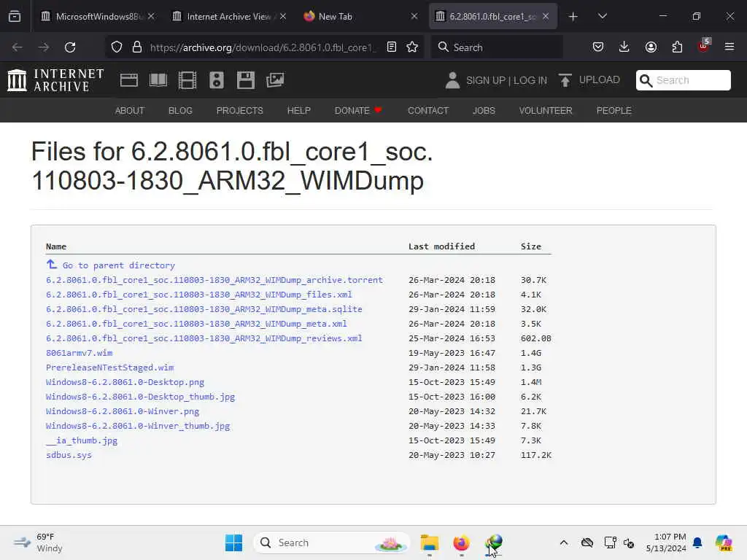Click the UPLOAD button
This screenshot has width=747, height=560.
[589, 80]
